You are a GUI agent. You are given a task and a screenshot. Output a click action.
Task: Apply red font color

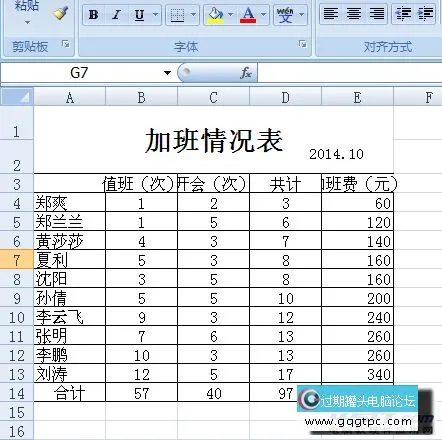248,15
